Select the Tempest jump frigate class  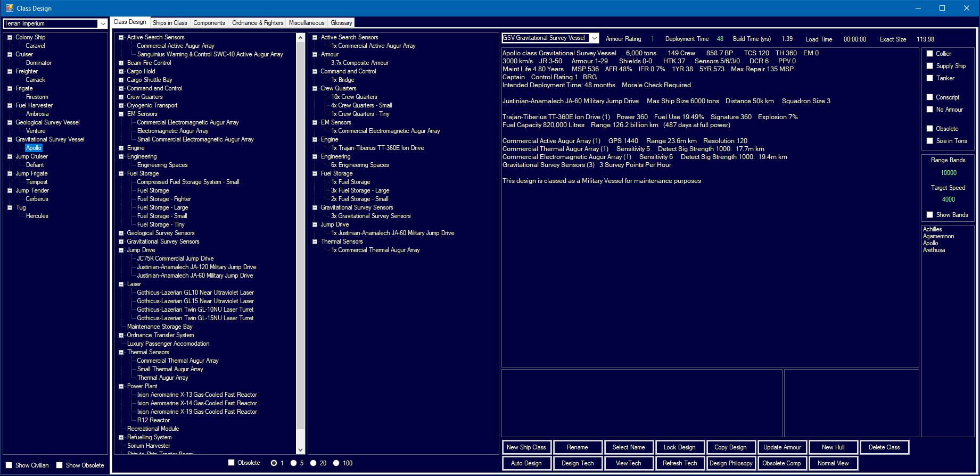click(37, 182)
